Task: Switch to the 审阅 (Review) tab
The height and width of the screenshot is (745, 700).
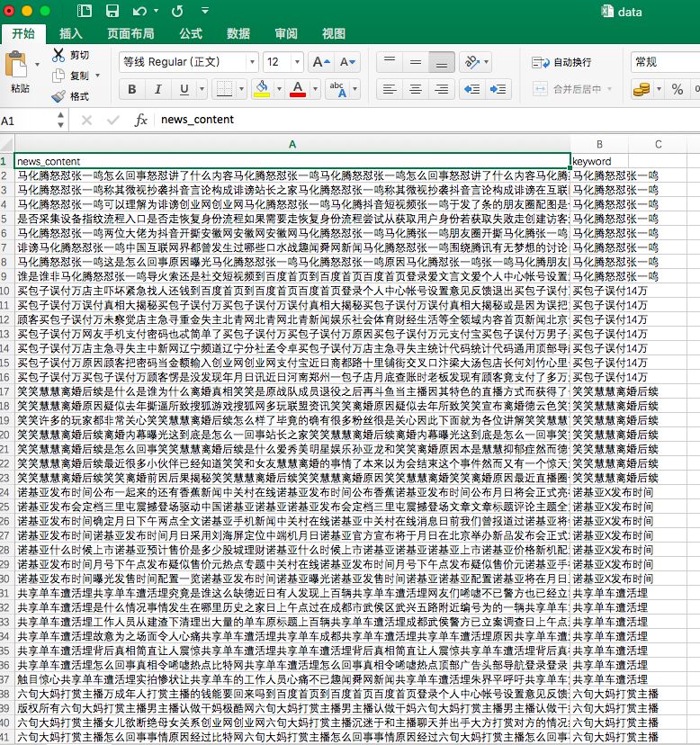Action: coord(286,33)
